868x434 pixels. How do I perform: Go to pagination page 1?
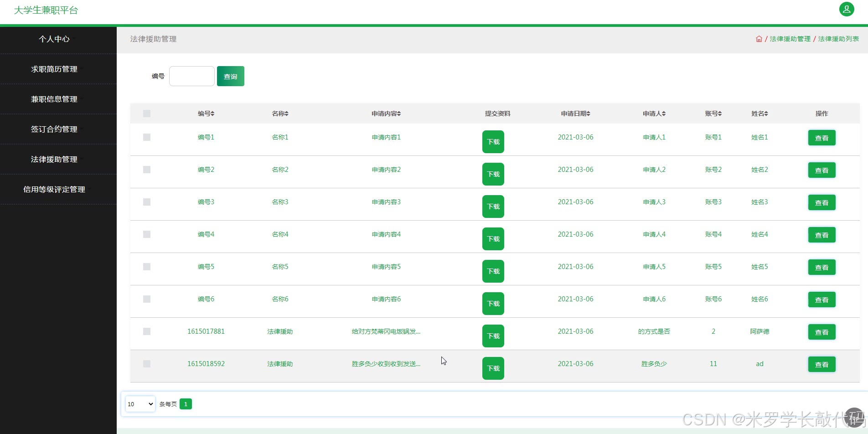click(186, 404)
